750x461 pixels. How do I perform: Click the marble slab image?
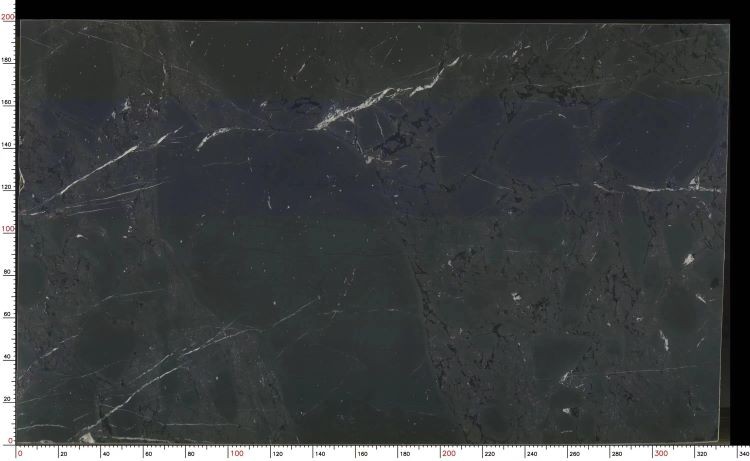[374, 231]
